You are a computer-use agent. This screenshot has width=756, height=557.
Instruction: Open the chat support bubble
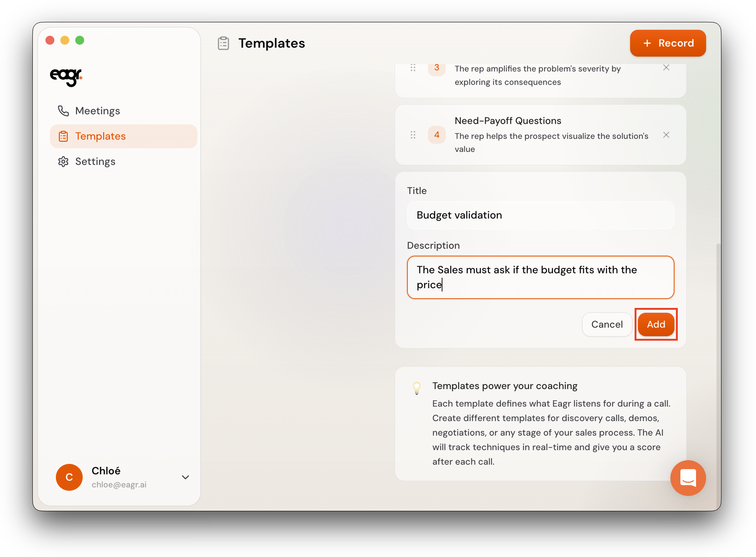tap(687, 478)
